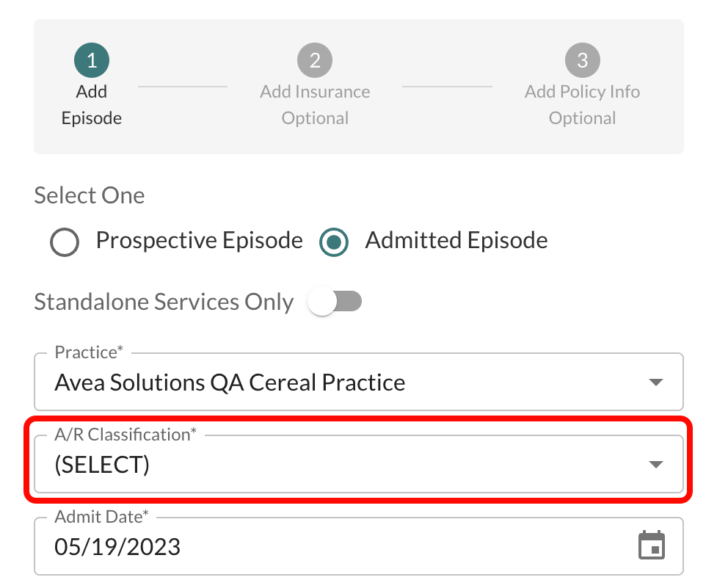Select the calendar icon in Admit Date field
Viewport: 728px width, 580px height.
pos(652,545)
